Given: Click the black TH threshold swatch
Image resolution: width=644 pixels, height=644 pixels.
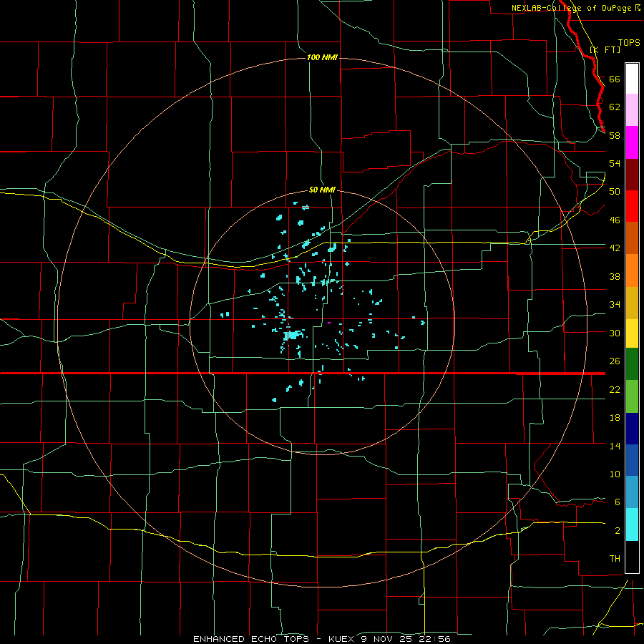Looking at the screenshot, I should 632,557.
